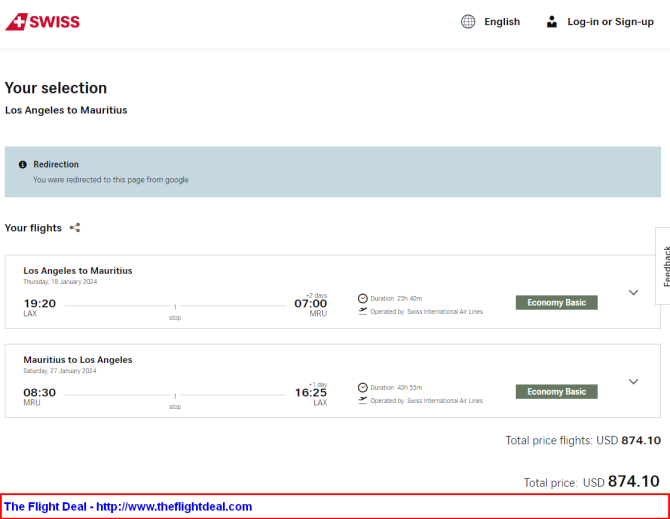Share flights using the share icon
Image resolution: width=670 pixels, height=519 pixels.
(75, 228)
